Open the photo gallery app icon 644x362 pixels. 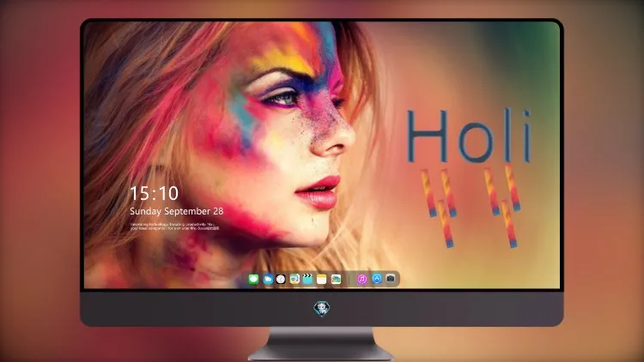(336, 280)
